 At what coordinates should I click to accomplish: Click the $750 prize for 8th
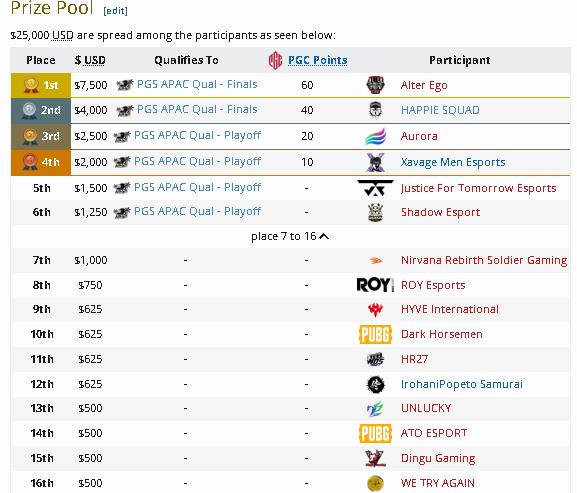[x=91, y=285]
